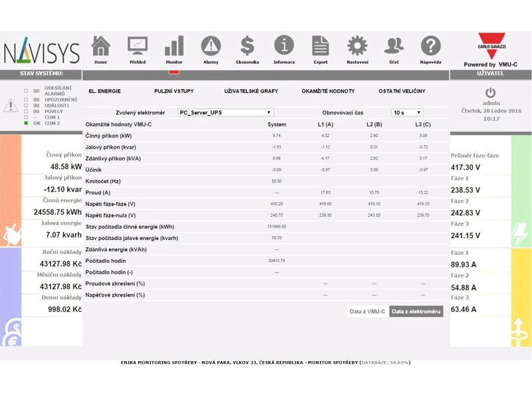Open Ekonomika dollar sign icon
Image resolution: width=532 pixels, height=399 pixels.
point(247,47)
